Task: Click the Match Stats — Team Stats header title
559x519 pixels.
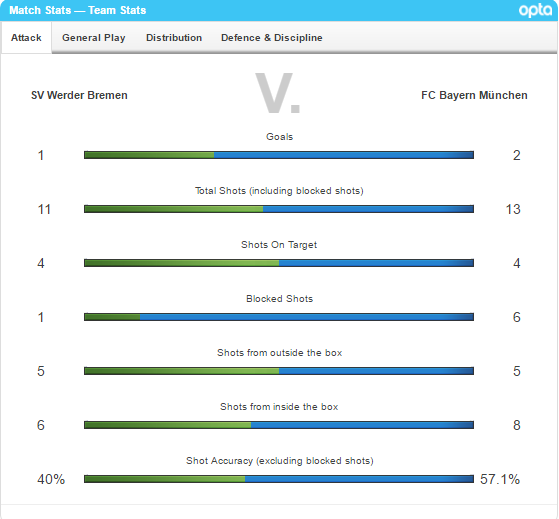Action: coord(78,10)
